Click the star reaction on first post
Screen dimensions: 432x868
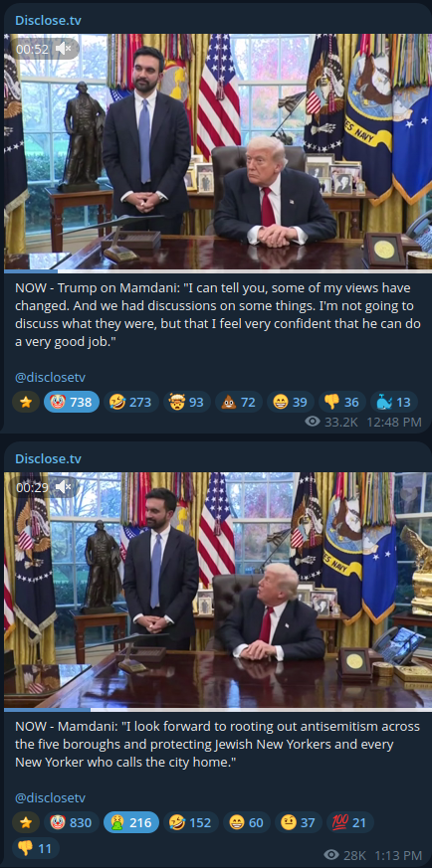(x=26, y=402)
